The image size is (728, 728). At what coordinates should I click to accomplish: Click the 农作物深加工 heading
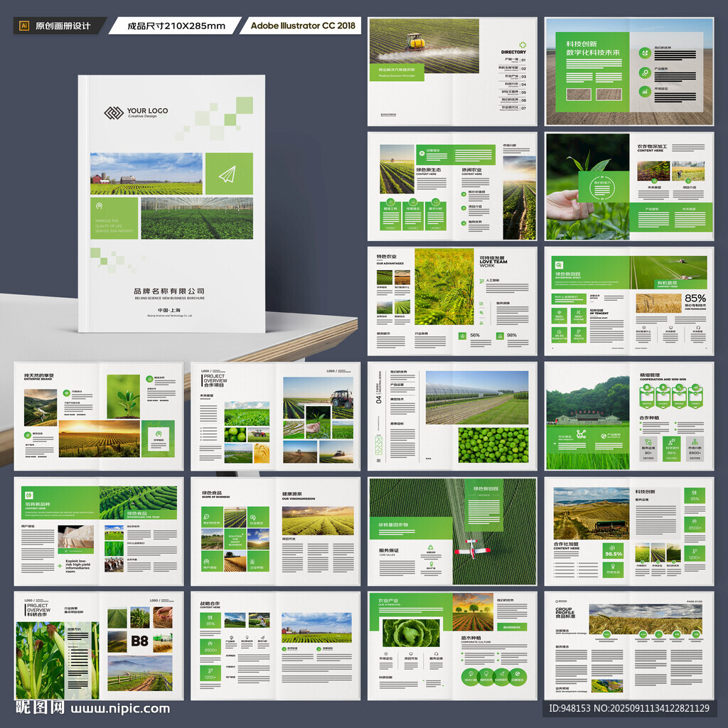(652, 146)
